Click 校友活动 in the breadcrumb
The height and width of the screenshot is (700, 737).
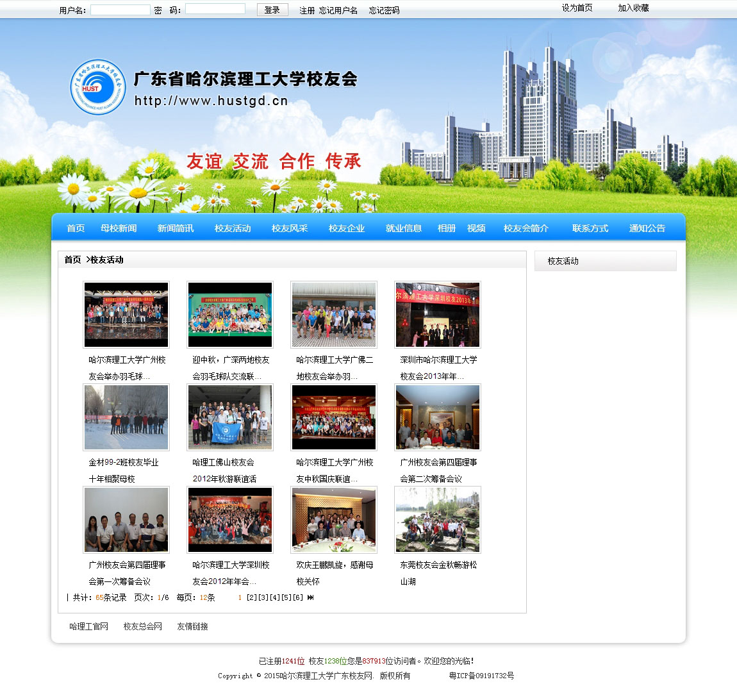tap(106, 260)
